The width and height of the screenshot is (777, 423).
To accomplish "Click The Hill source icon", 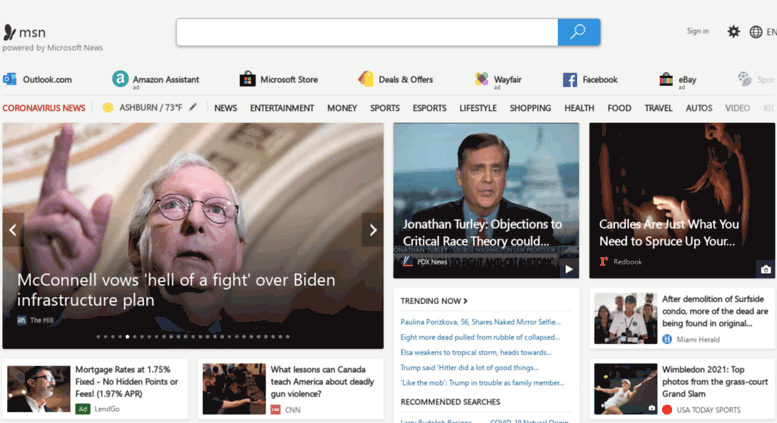I will point(21,320).
